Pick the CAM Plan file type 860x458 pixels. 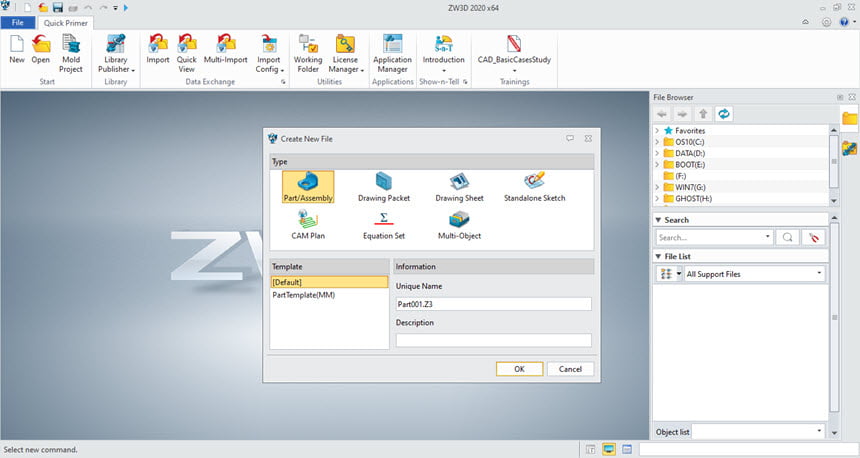click(x=308, y=225)
